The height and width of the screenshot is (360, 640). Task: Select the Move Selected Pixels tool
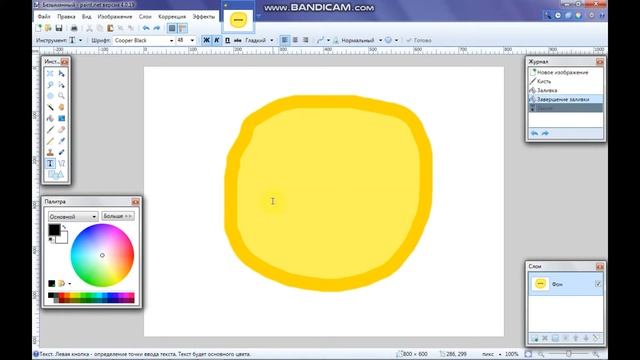tap(61, 73)
